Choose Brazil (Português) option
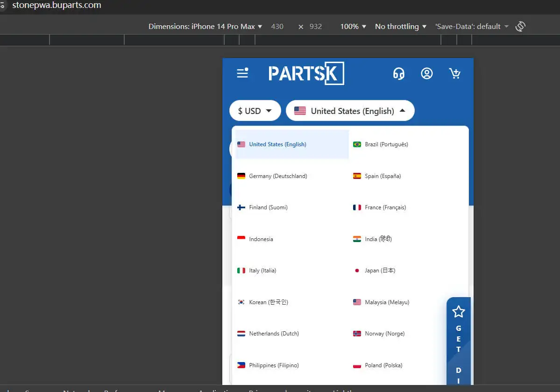Viewport: 560px width, 392px height. point(386,144)
